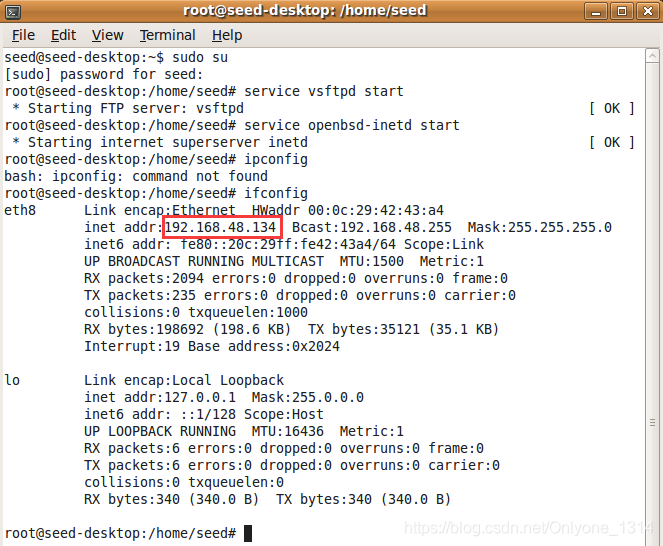Click the lo interface name
663x546 pixels.
[12, 380]
